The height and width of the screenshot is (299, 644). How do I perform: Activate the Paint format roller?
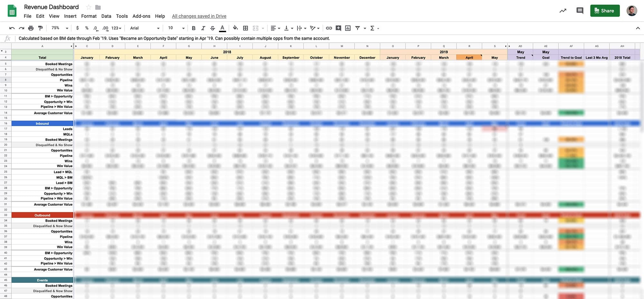pos(40,28)
